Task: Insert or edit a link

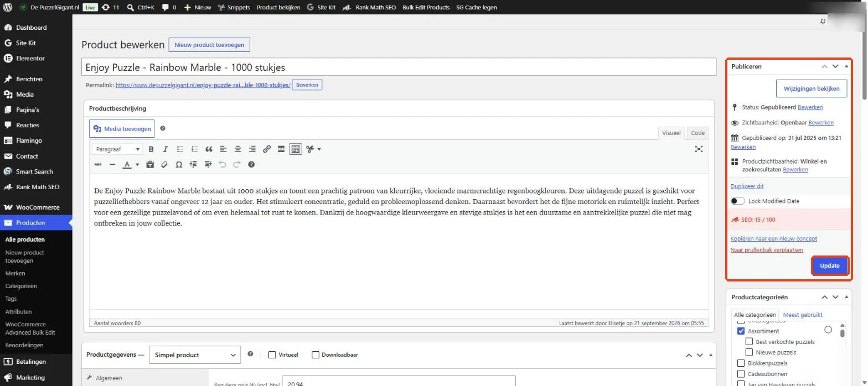Action: pyautogui.click(x=267, y=149)
